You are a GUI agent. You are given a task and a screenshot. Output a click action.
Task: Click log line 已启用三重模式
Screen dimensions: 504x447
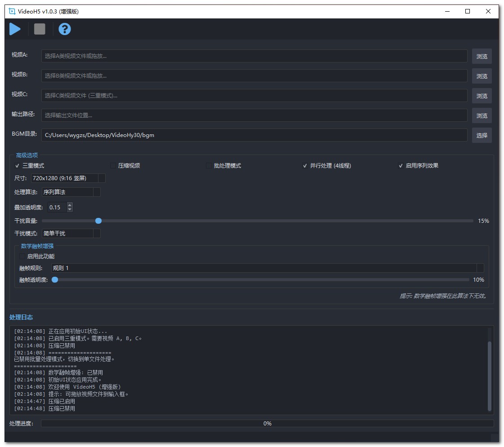pos(77,338)
